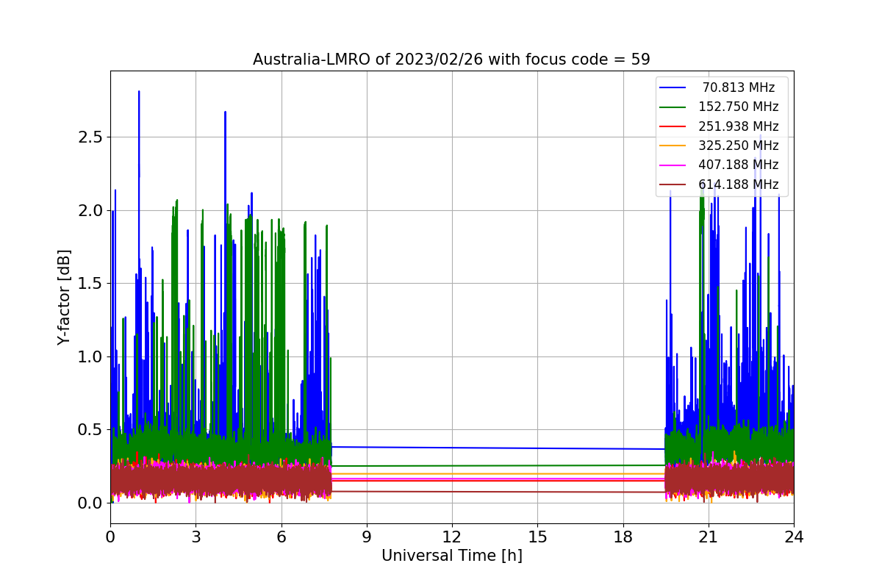Viewport: 882px width, 588px height.
Task: Click the x-axis tick label '6'
Action: [282, 537]
